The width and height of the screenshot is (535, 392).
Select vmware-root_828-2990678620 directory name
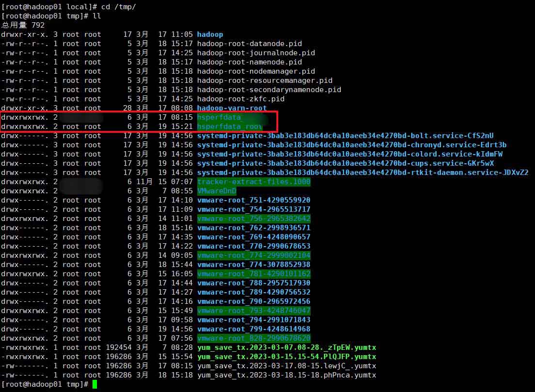coord(253,338)
